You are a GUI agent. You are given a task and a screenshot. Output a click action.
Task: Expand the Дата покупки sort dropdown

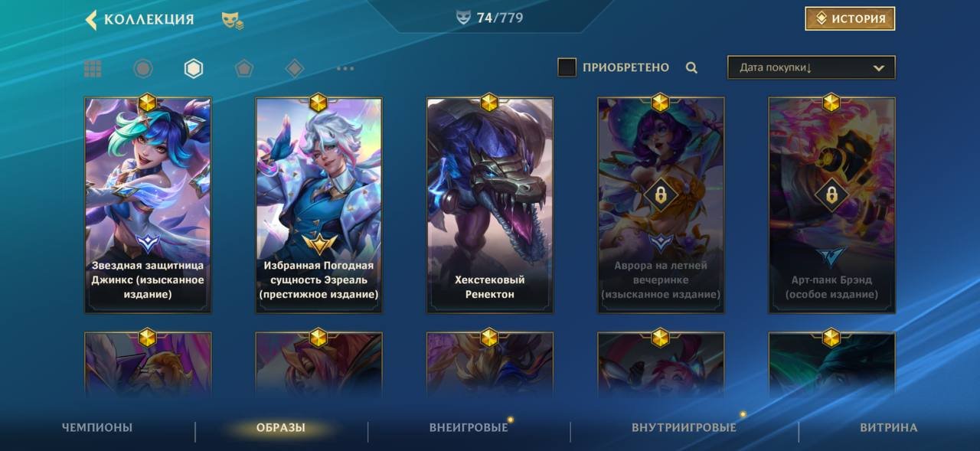tap(811, 67)
